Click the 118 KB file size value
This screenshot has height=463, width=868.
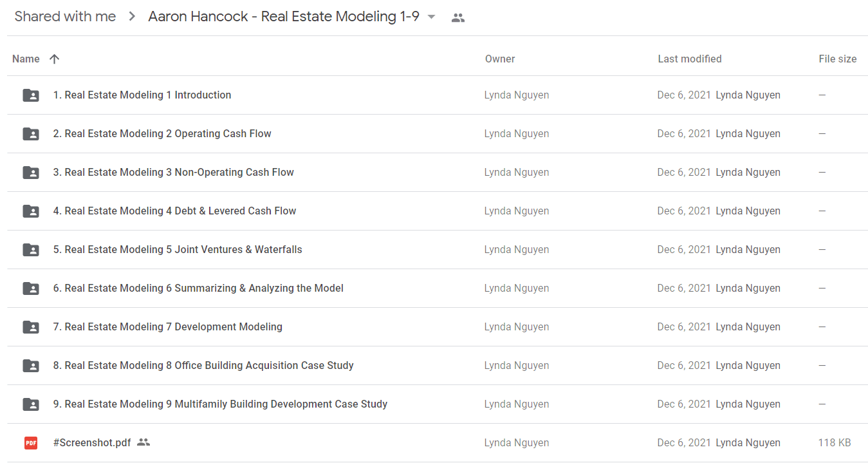tap(835, 442)
